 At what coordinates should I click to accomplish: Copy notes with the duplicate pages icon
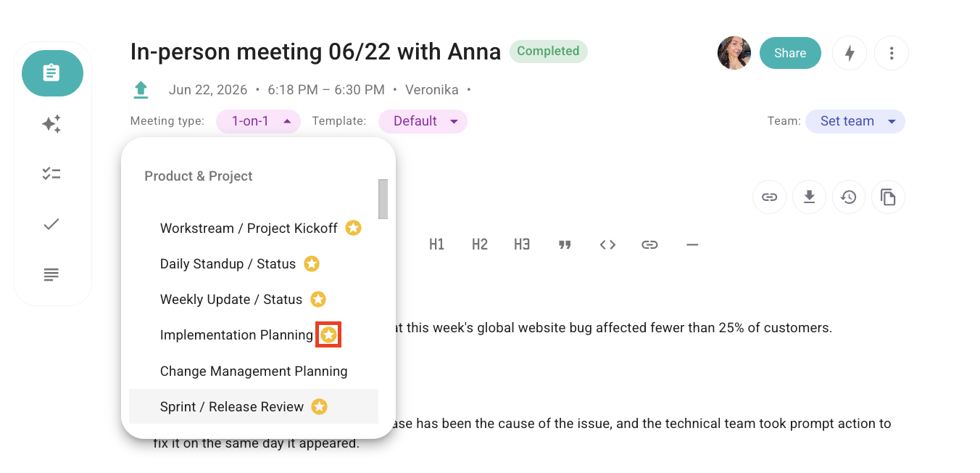pyautogui.click(x=888, y=197)
